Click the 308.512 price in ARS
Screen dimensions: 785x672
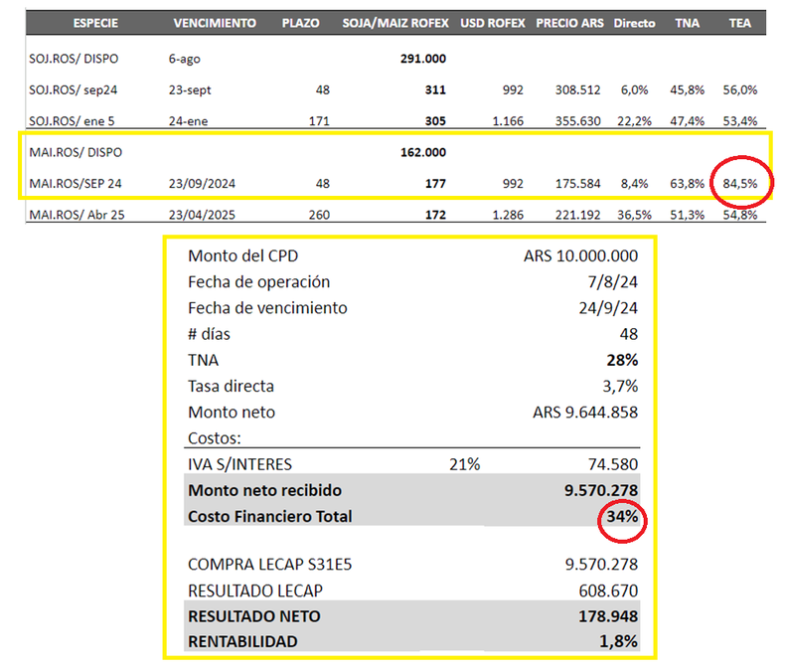pyautogui.click(x=577, y=90)
